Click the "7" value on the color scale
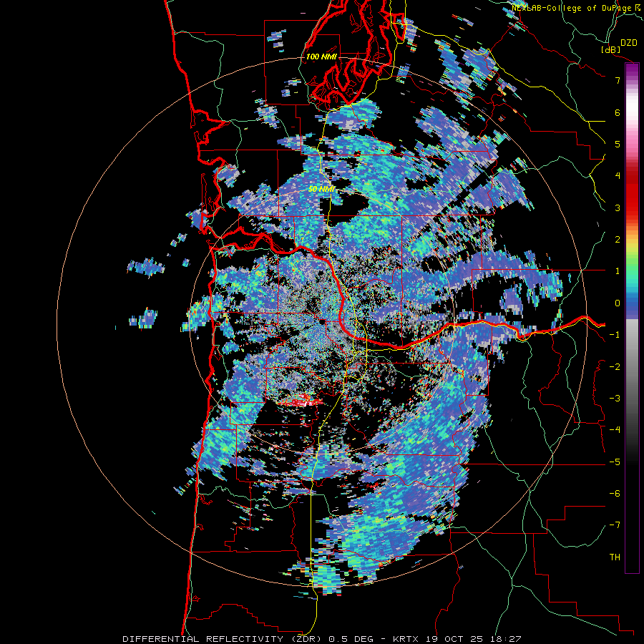The width and height of the screenshot is (644, 644). [x=618, y=80]
